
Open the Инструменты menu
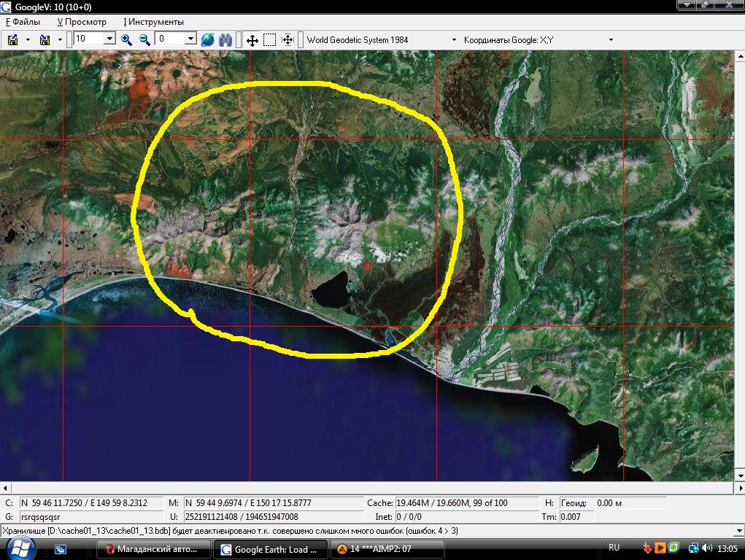tap(154, 22)
